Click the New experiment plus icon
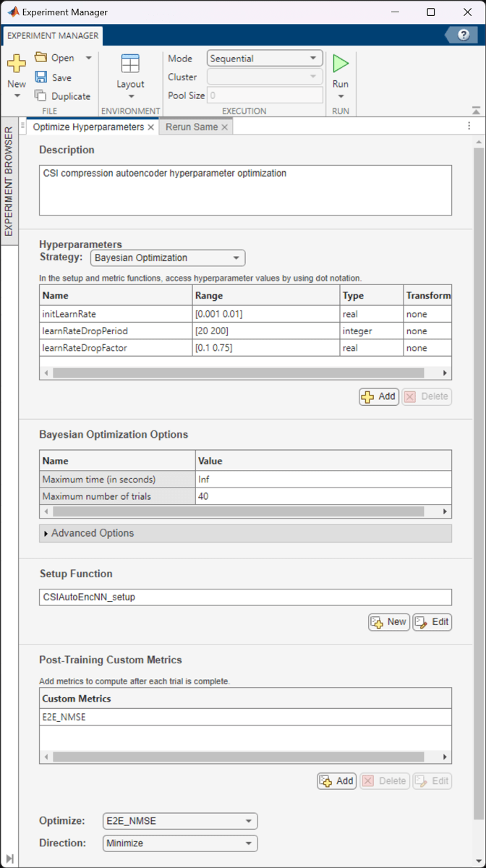 pyautogui.click(x=17, y=64)
